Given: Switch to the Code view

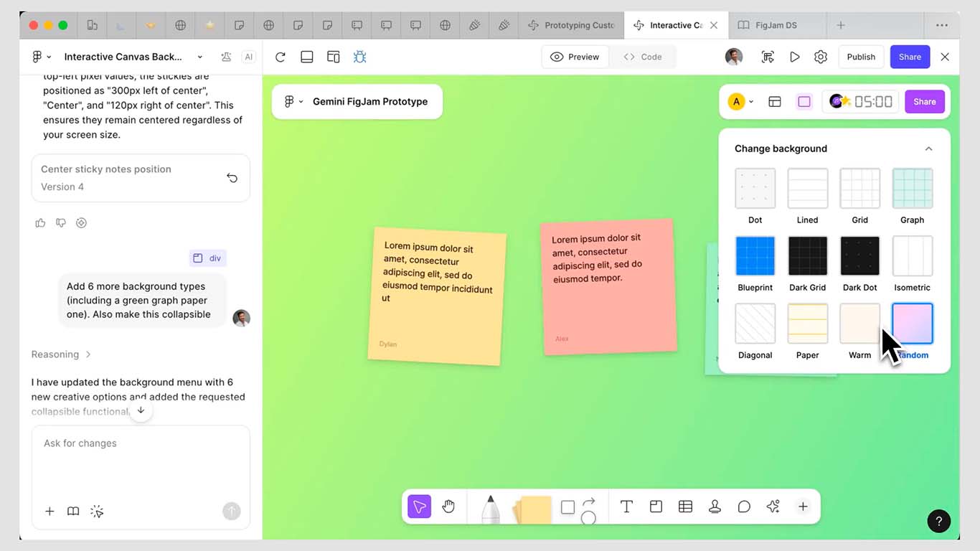Looking at the screenshot, I should pyautogui.click(x=644, y=56).
